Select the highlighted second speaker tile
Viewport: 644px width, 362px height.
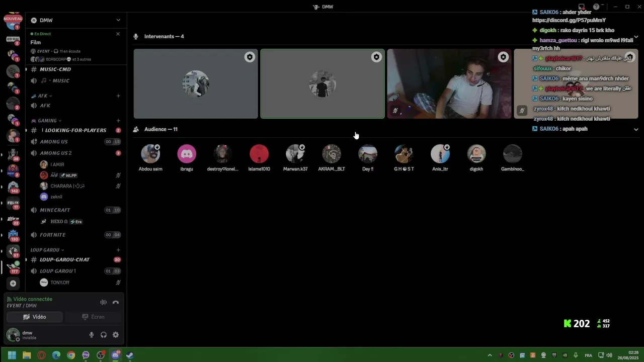coord(323,84)
